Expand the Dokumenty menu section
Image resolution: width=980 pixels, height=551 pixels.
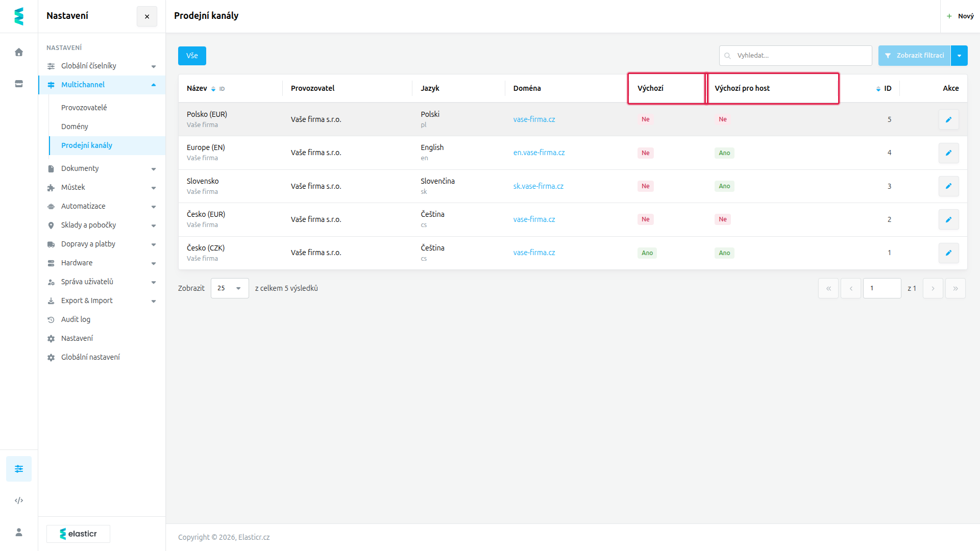click(x=102, y=168)
